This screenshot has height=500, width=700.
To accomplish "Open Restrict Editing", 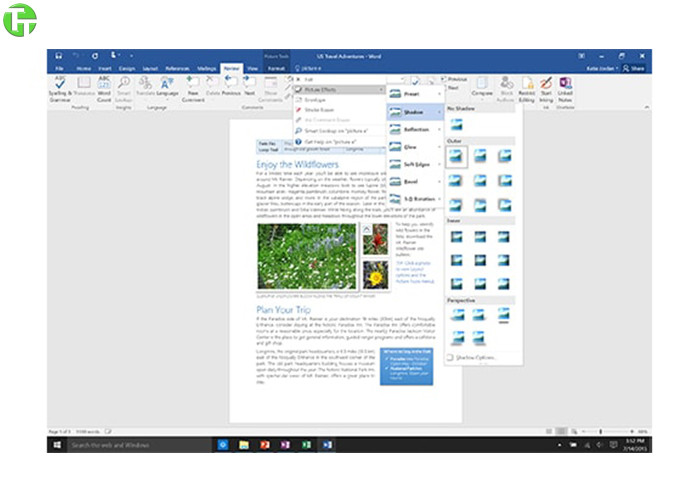I will [x=527, y=88].
